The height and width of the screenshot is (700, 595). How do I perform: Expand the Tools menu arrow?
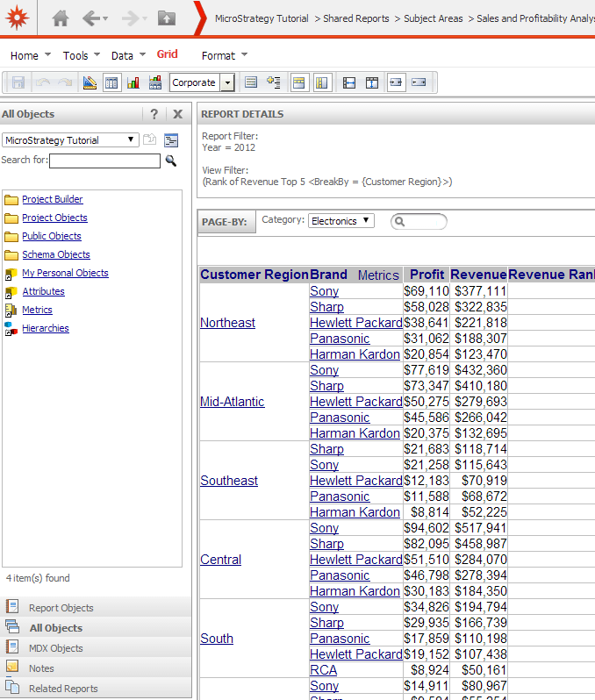97,54
